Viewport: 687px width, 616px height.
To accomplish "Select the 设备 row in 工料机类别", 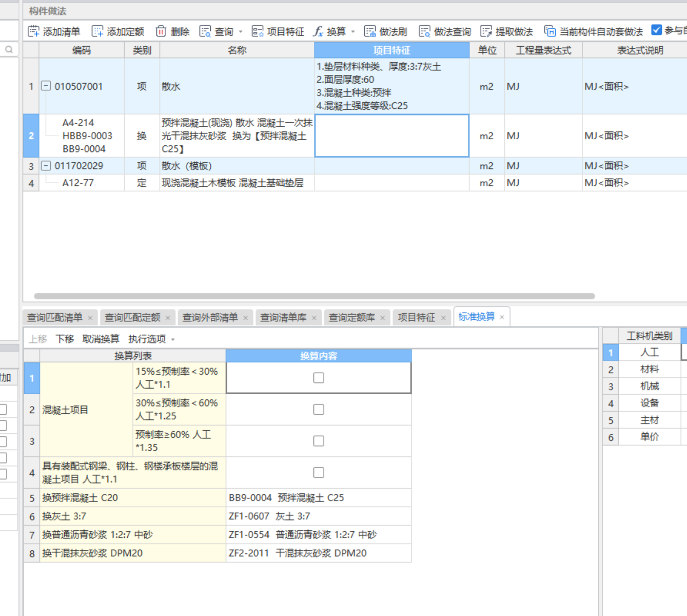I will [650, 403].
